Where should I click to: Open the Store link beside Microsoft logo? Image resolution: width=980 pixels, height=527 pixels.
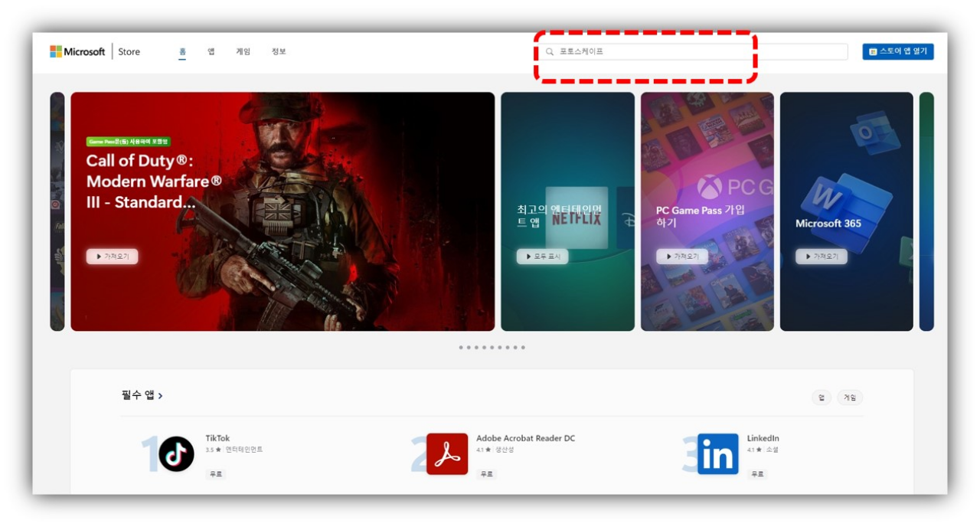(x=129, y=51)
